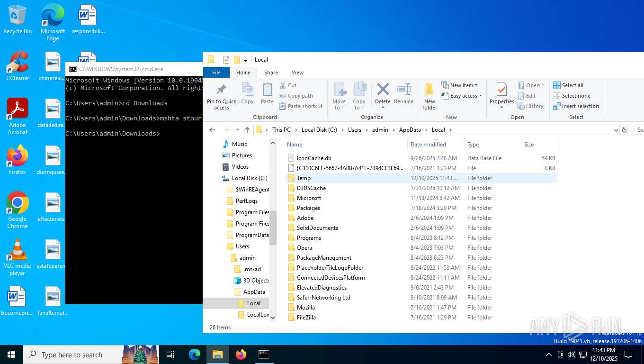
Task: Switch to cmd.exe taskbar button
Action: point(264,355)
